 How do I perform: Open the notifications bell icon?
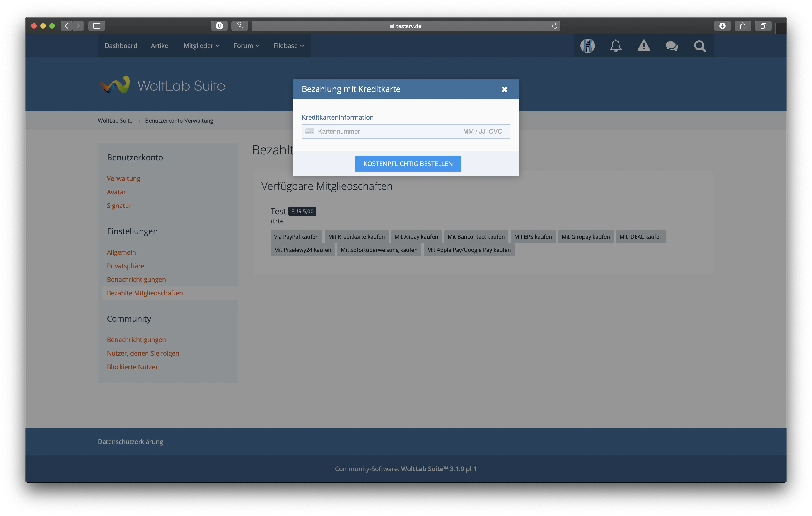[x=615, y=46]
